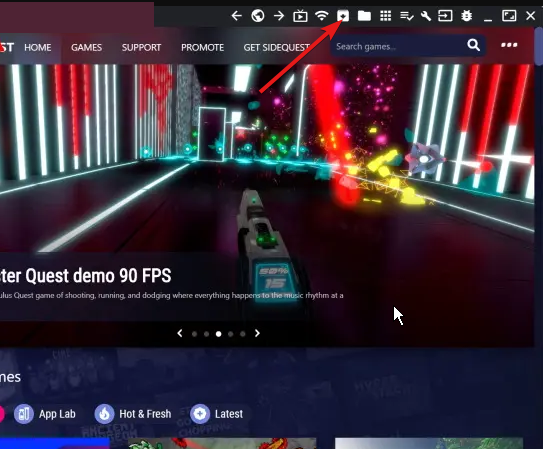This screenshot has height=449, width=543.
Task: Open the SUPPORT menu item
Action: click(141, 47)
